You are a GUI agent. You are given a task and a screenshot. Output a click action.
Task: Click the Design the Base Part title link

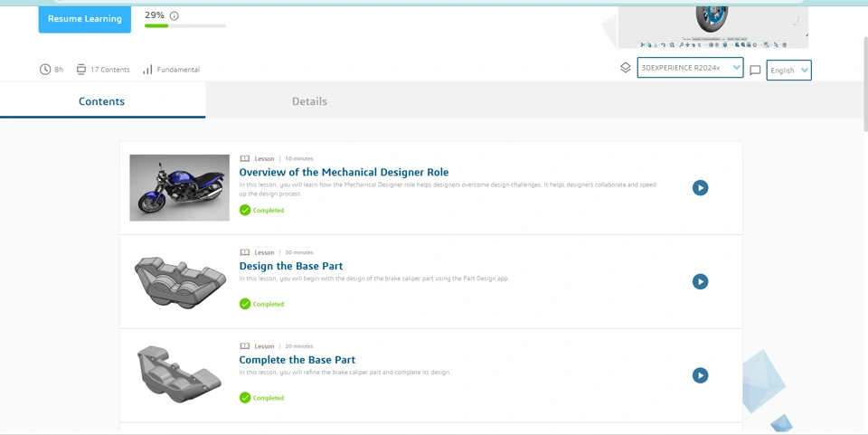[x=290, y=266]
